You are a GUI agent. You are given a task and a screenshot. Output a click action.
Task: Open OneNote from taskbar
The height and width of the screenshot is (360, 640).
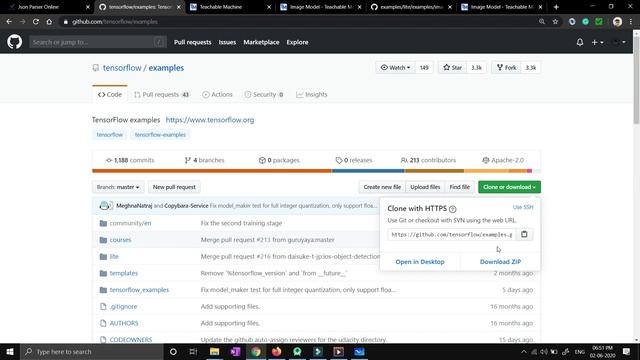click(235, 351)
